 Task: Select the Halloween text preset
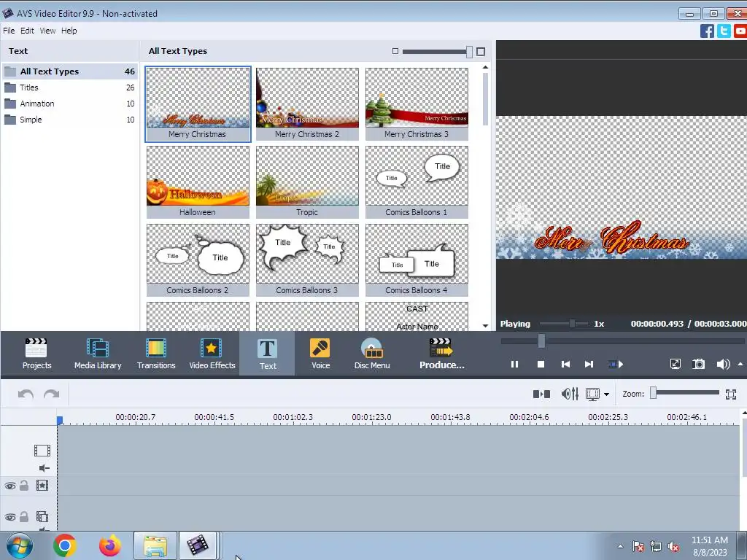click(198, 182)
